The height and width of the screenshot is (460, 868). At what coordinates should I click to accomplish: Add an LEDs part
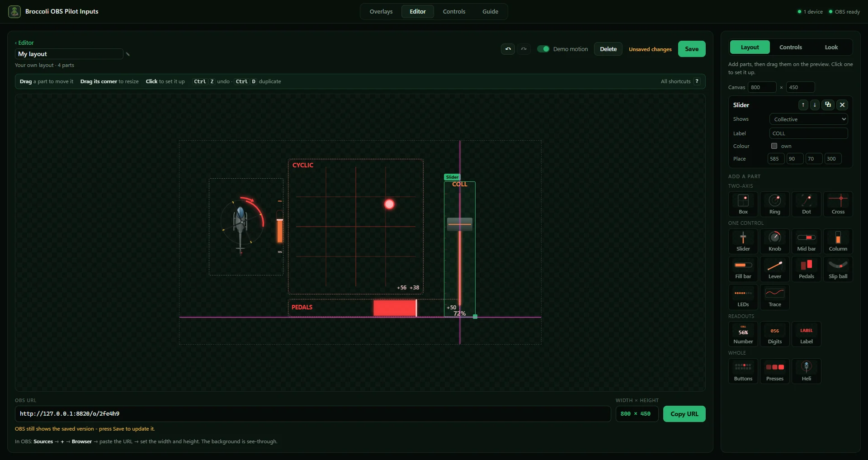pos(743,297)
